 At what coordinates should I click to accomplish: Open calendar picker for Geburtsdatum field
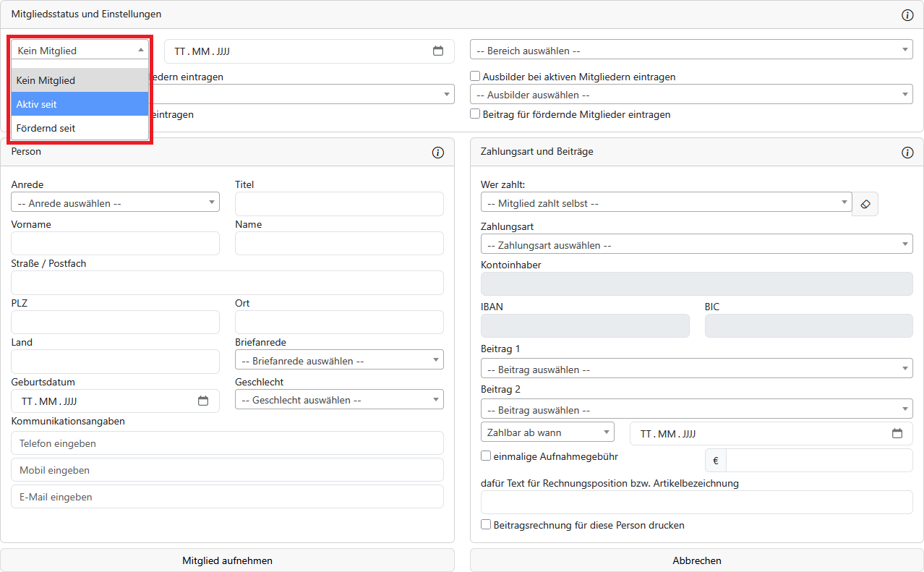click(203, 401)
